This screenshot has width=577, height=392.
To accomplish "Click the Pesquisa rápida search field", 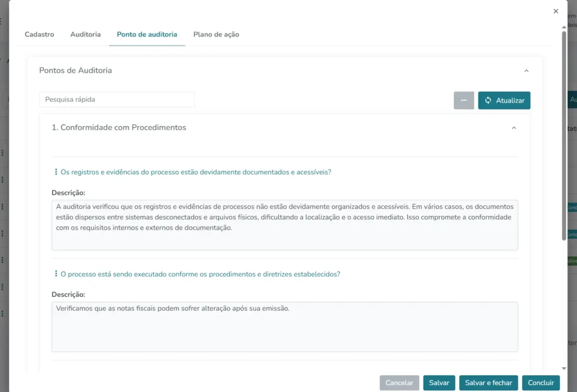I will (117, 100).
